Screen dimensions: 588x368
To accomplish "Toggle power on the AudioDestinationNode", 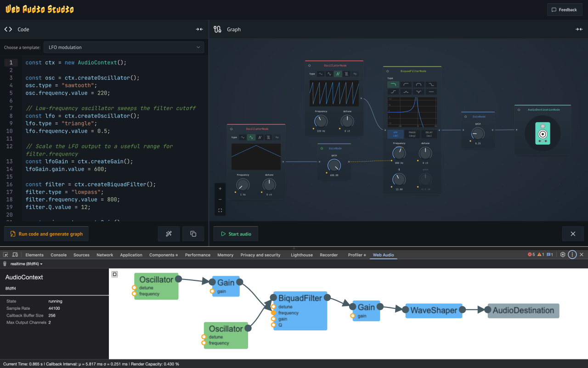I will tap(519, 110).
